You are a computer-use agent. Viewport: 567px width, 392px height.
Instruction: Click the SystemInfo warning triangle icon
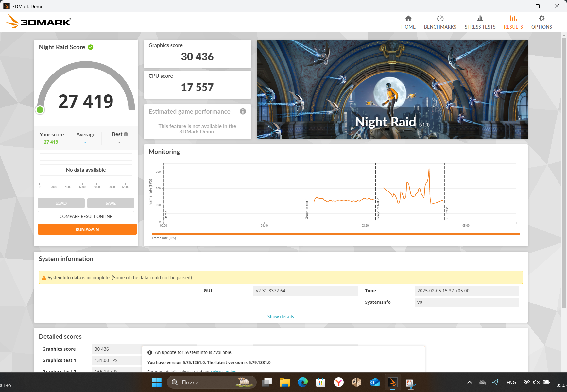pos(44,278)
